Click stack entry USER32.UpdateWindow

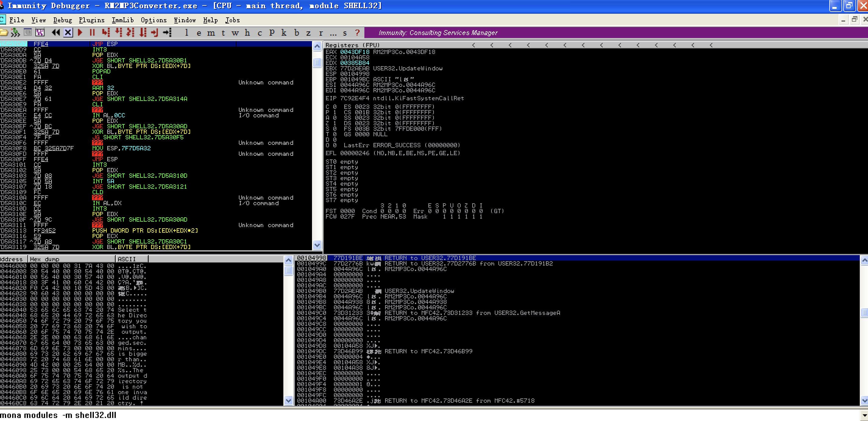click(x=420, y=291)
